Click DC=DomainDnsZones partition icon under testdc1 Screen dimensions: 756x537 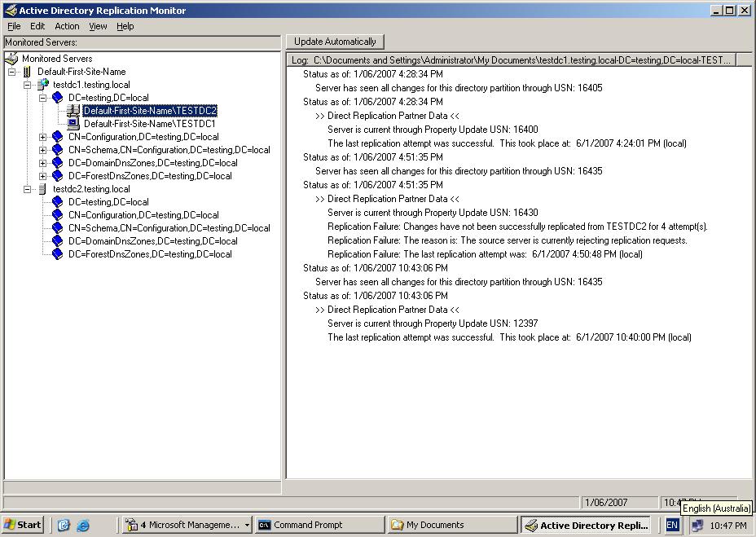click(57, 163)
